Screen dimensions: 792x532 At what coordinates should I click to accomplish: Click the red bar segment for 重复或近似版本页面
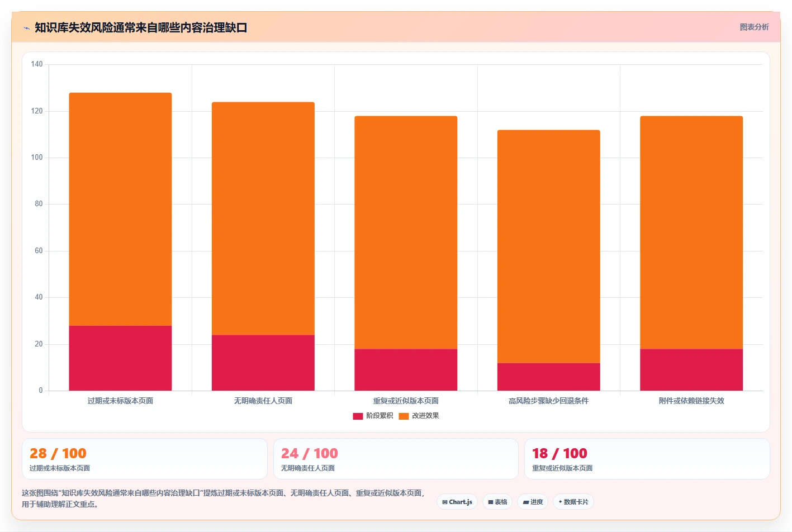[406, 370]
